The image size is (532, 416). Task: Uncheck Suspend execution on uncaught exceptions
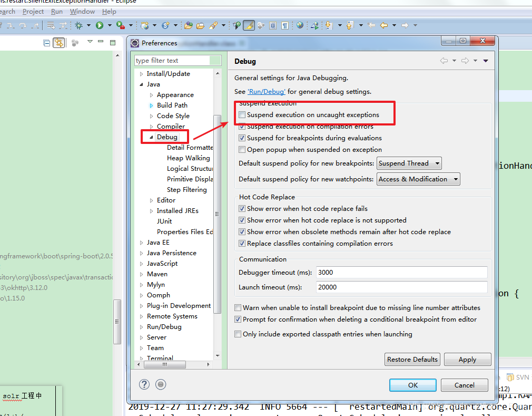242,114
